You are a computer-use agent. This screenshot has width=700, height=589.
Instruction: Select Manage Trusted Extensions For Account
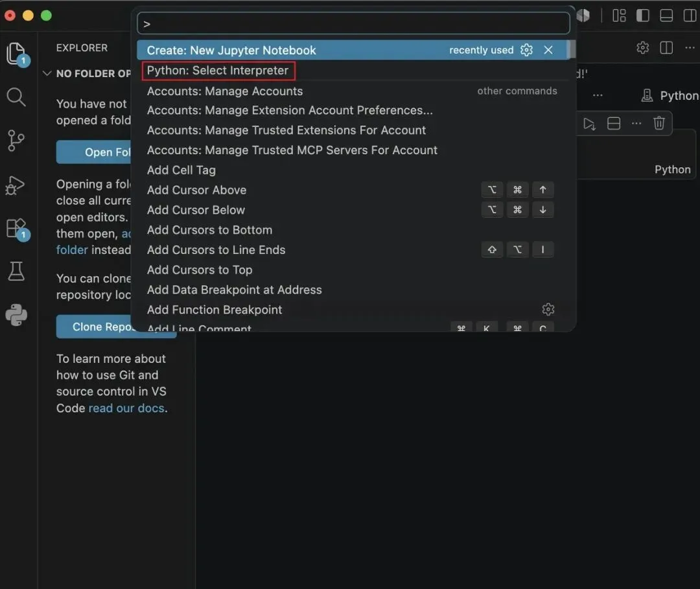(x=353, y=130)
